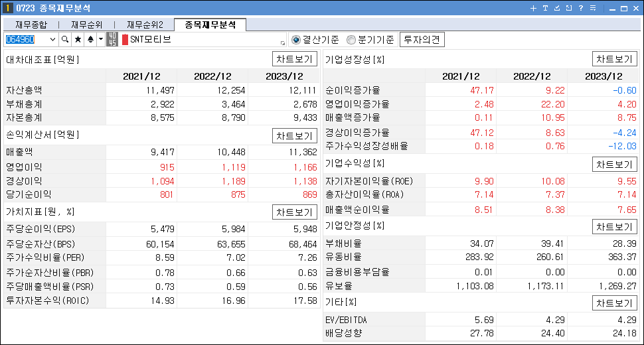644x345 pixels.
Task: Click the spade icon next to star
Action: (x=90, y=39)
